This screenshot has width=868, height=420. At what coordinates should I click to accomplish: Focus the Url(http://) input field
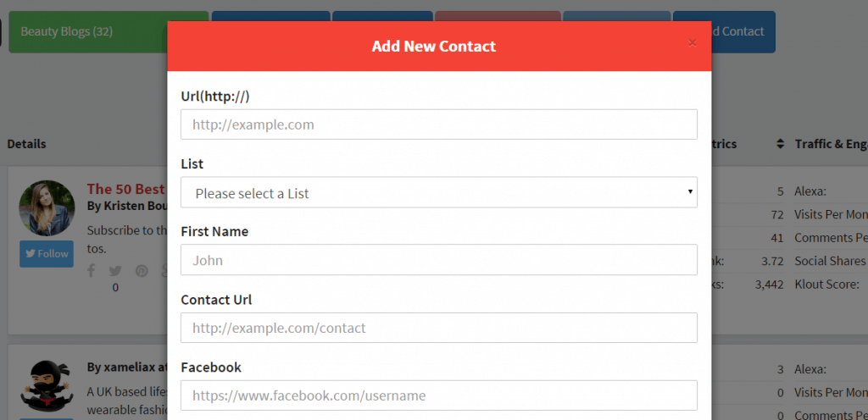(x=438, y=124)
